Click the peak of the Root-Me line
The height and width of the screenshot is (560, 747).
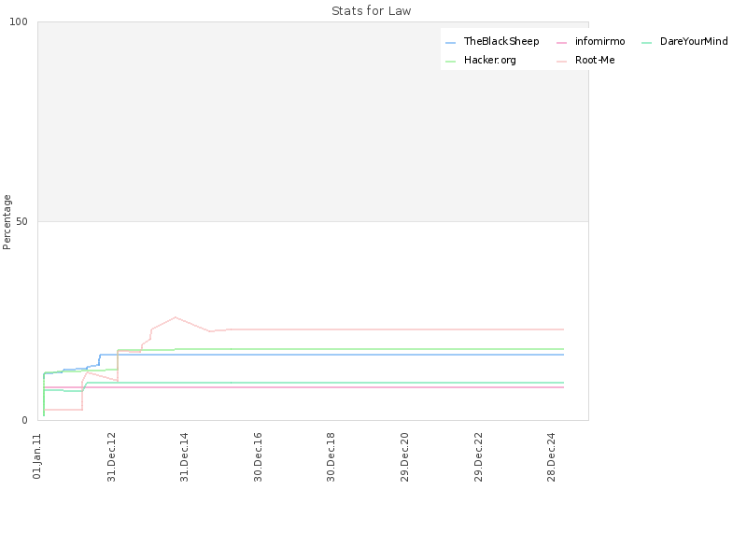click(176, 317)
